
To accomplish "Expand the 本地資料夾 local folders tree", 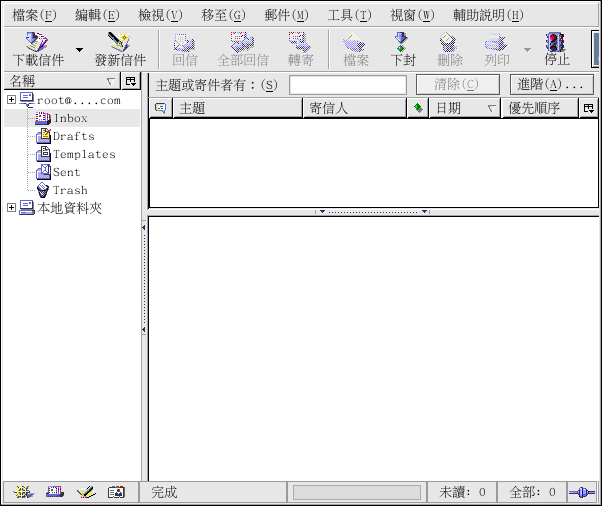I will point(11,208).
